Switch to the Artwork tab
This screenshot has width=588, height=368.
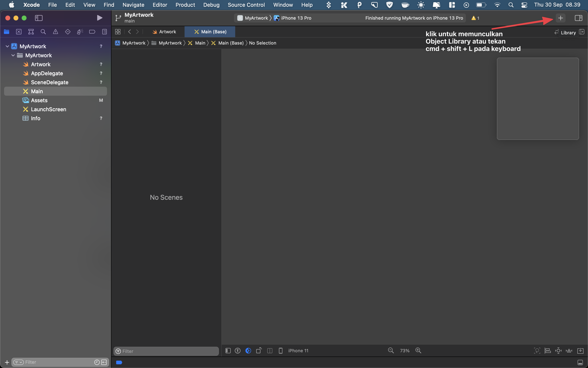pyautogui.click(x=164, y=32)
